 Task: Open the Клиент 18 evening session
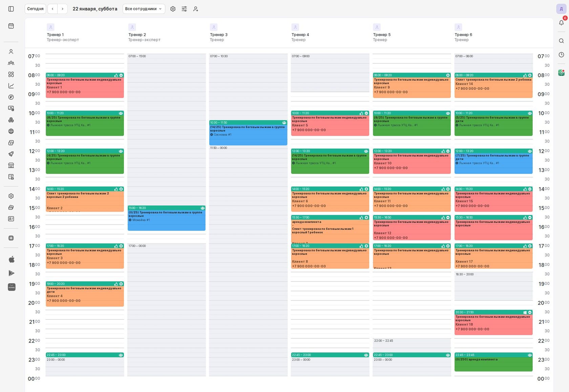(x=493, y=323)
